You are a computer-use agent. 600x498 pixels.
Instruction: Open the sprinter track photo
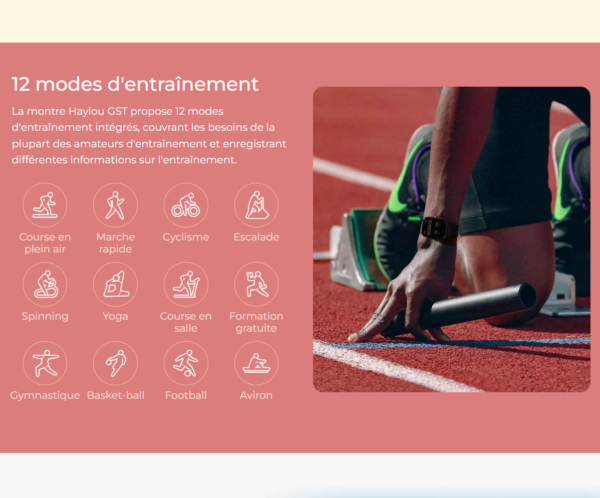click(x=452, y=240)
